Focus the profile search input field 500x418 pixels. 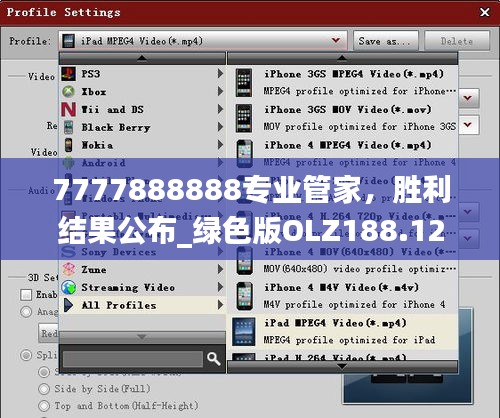coord(133,359)
